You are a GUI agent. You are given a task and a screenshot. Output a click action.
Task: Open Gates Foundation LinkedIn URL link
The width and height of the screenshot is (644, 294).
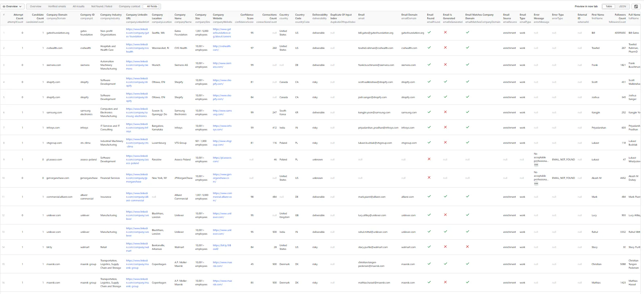click(x=137, y=33)
